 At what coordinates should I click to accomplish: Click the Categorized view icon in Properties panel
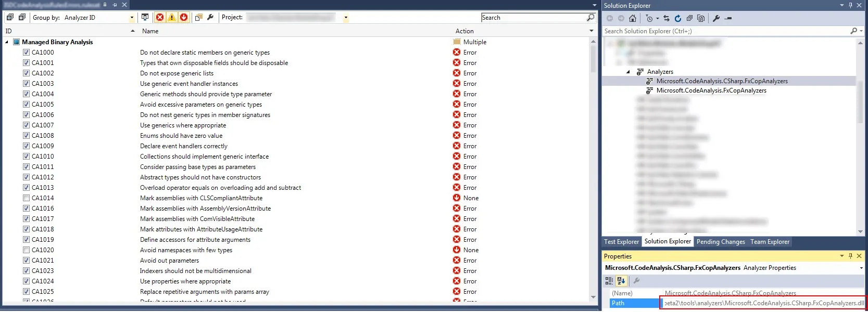click(x=609, y=281)
